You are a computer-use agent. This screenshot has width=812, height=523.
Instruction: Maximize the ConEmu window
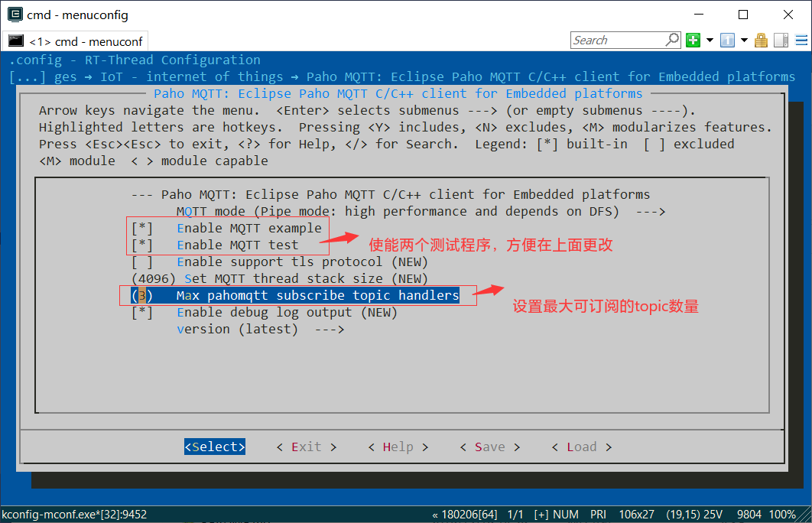point(743,15)
